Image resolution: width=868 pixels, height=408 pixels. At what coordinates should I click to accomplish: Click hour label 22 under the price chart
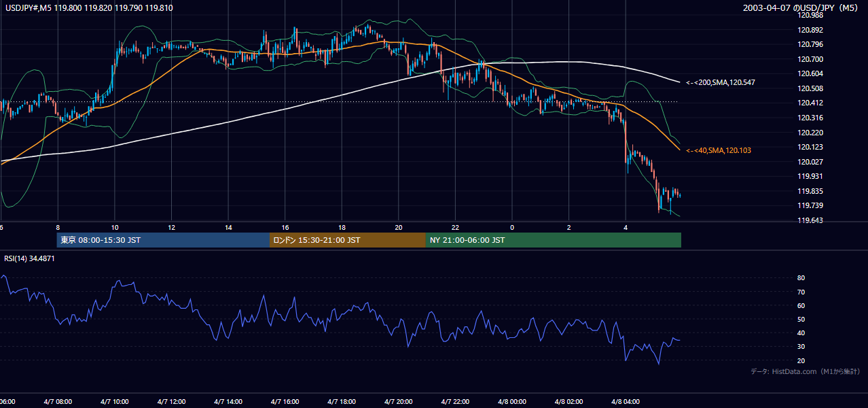[x=455, y=228]
